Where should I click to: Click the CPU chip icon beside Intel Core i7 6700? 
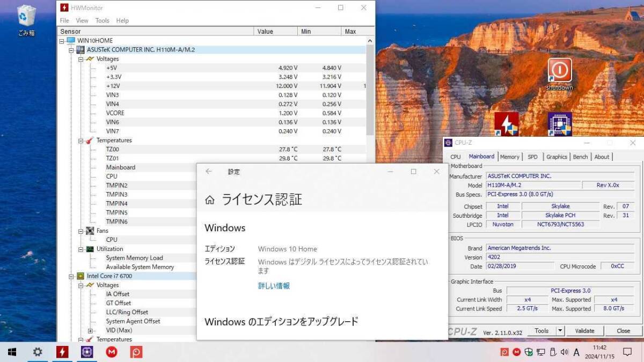(x=80, y=276)
